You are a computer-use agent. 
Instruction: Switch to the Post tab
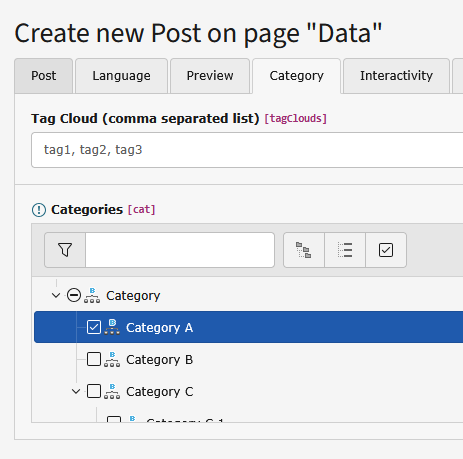tap(44, 76)
